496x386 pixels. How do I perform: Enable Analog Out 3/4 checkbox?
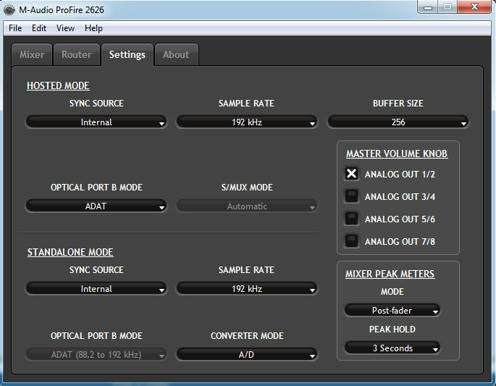click(351, 196)
